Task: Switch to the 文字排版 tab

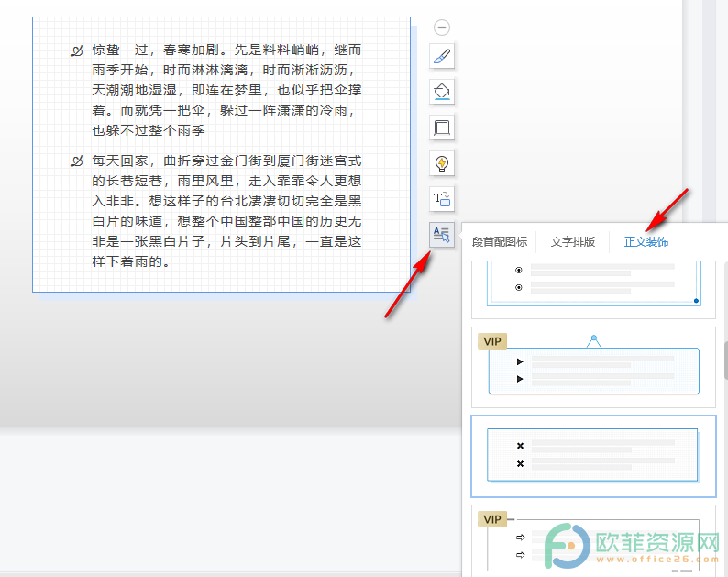Action: tap(572, 242)
